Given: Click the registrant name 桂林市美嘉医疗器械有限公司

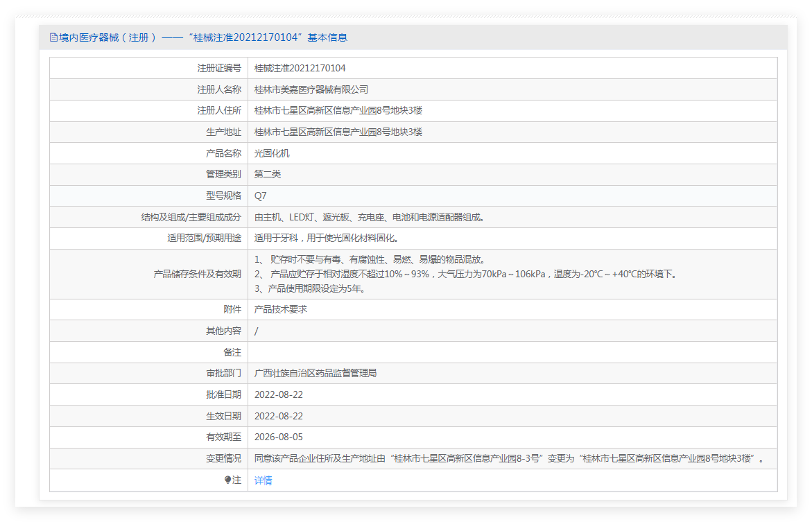Looking at the screenshot, I should tap(311, 89).
